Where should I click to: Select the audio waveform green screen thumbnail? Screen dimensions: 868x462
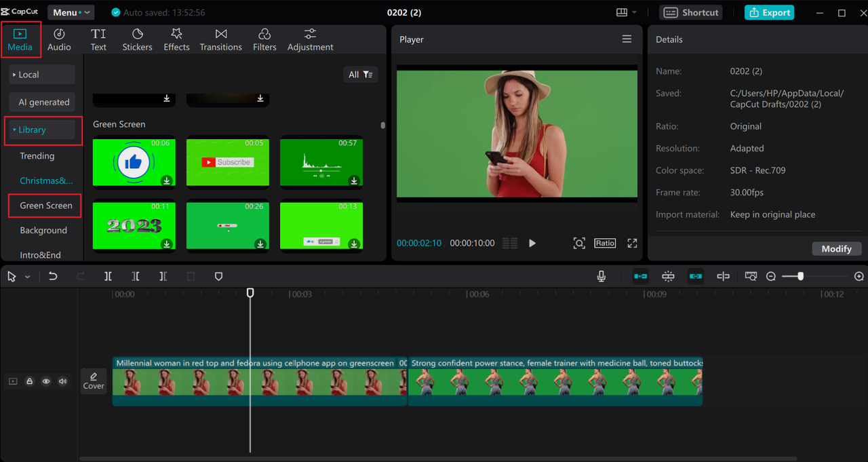[x=321, y=162]
